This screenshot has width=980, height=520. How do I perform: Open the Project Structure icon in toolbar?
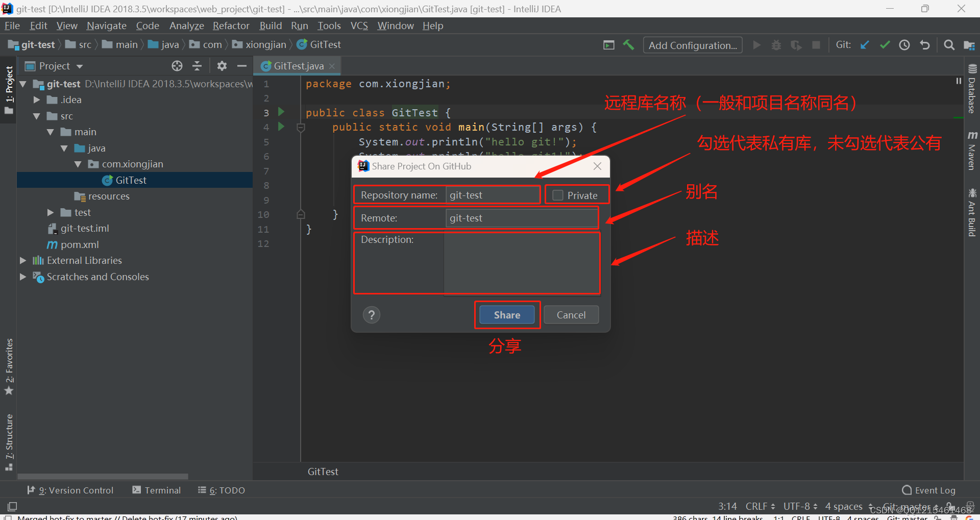coord(969,45)
